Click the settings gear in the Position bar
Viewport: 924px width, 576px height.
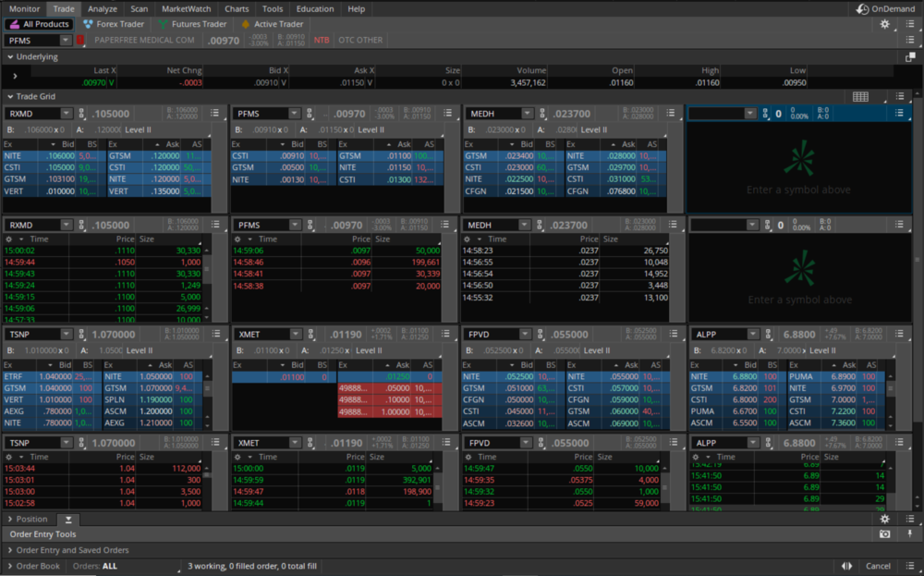click(x=884, y=520)
